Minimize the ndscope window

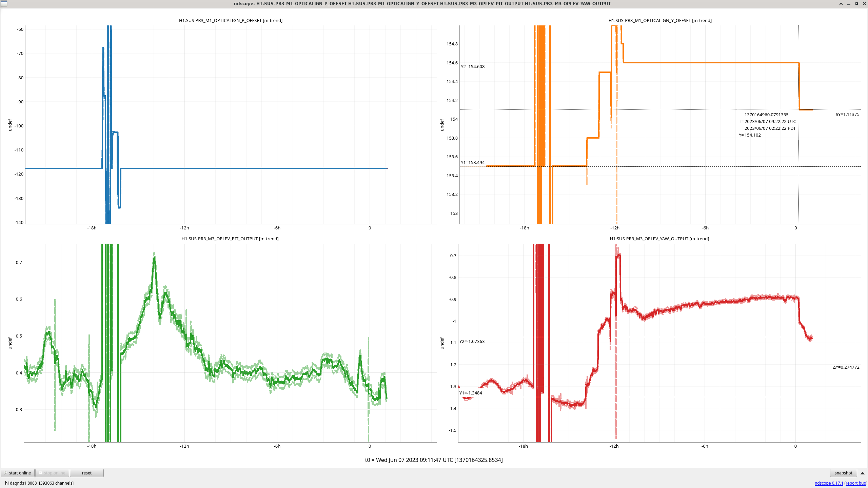pyautogui.click(x=849, y=4)
